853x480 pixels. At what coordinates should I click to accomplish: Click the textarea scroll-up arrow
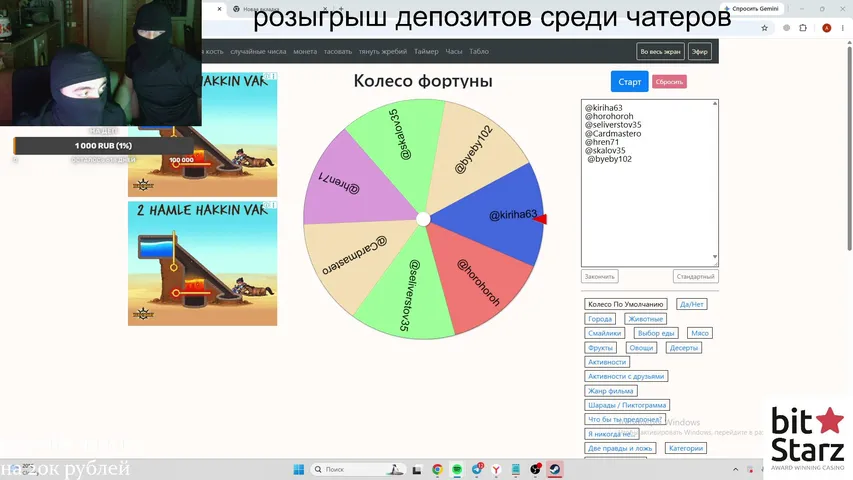click(x=715, y=103)
